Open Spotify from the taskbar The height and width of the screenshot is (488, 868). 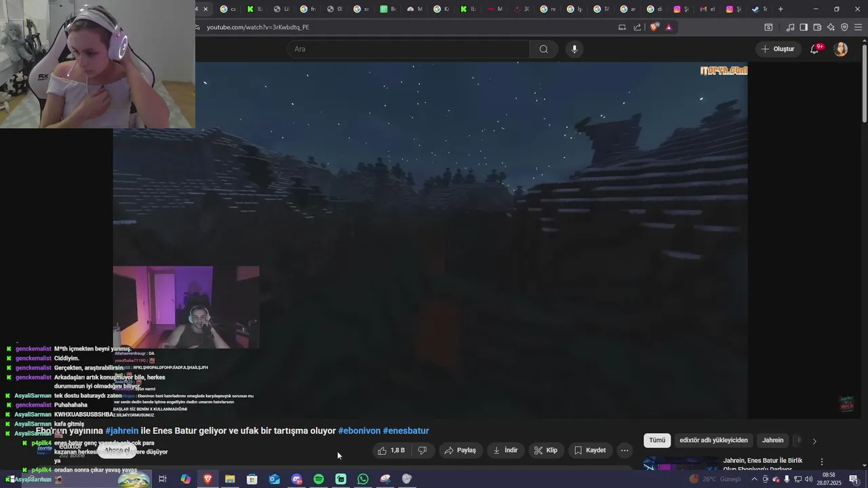(x=319, y=479)
